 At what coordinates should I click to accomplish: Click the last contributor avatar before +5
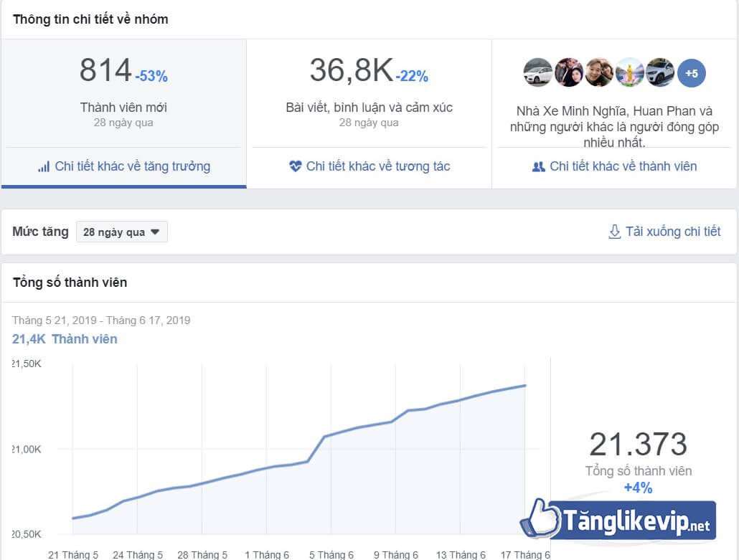pyautogui.click(x=660, y=72)
